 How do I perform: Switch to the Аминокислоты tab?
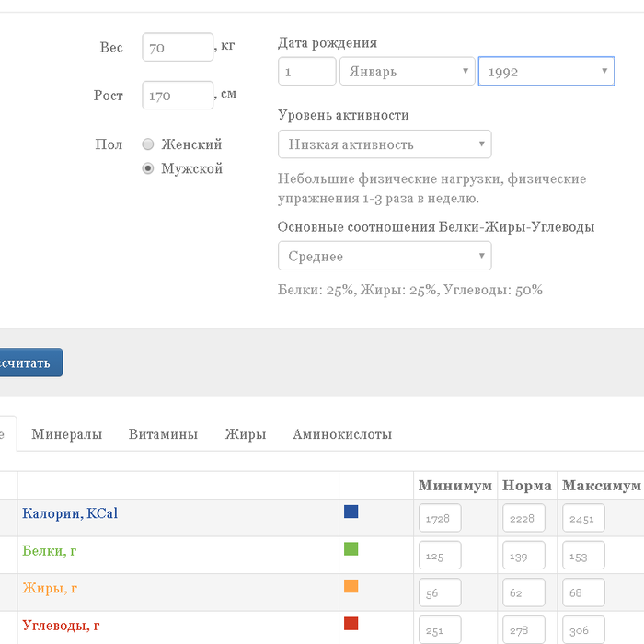click(x=342, y=434)
